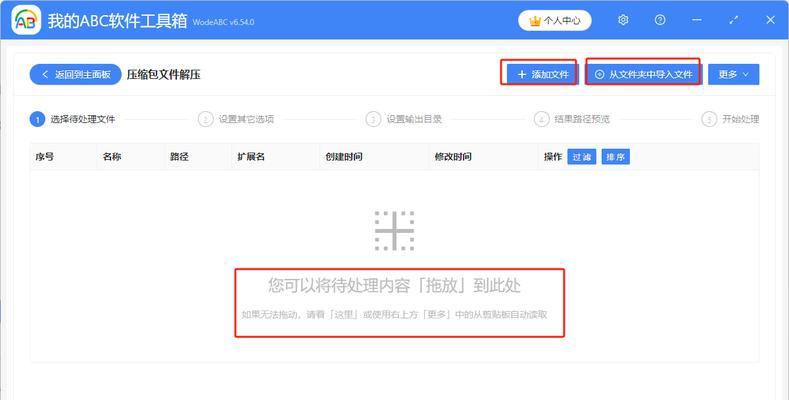789x400 pixels.
Task: Jump to step 5 开始处理
Action: [730, 119]
